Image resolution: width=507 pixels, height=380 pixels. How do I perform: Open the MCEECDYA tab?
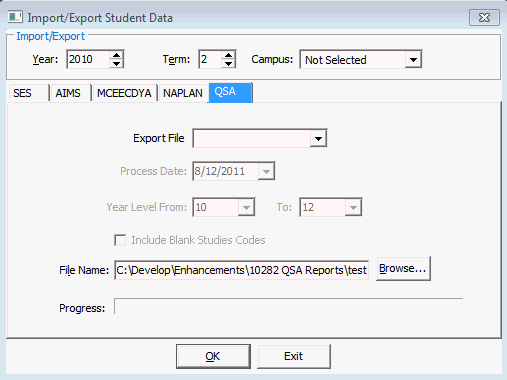click(x=124, y=93)
